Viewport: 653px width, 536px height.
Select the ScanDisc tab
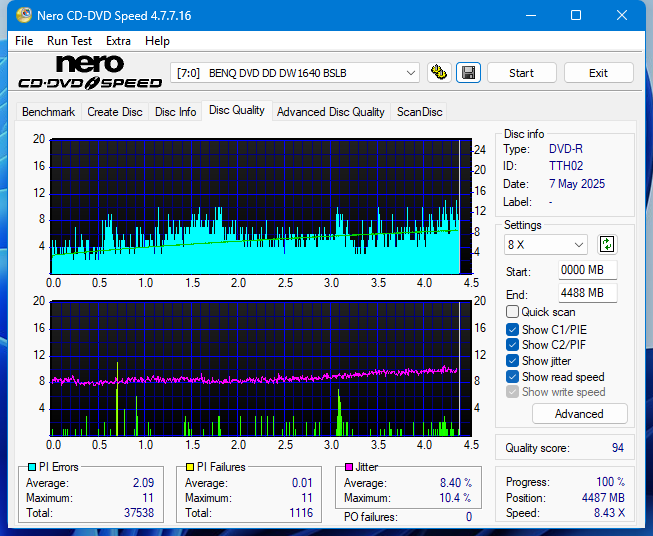pos(419,112)
